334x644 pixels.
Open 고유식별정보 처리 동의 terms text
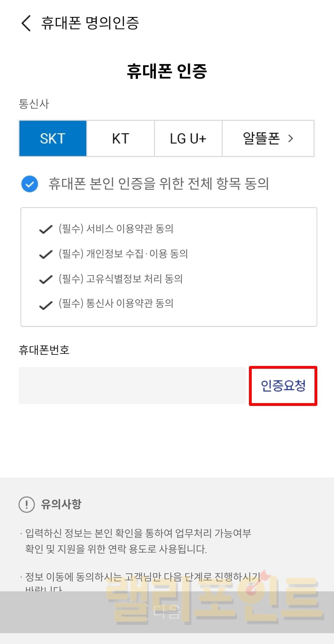pyautogui.click(x=121, y=279)
